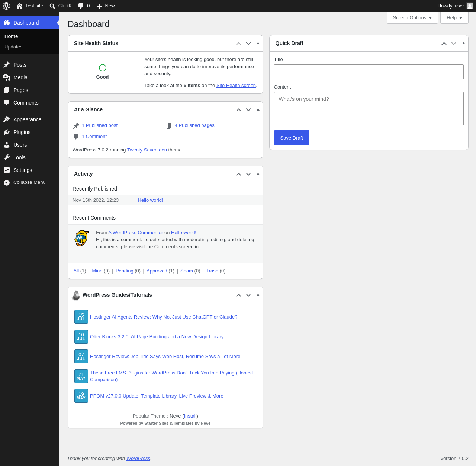Move At a Glance widget up

tap(239, 110)
